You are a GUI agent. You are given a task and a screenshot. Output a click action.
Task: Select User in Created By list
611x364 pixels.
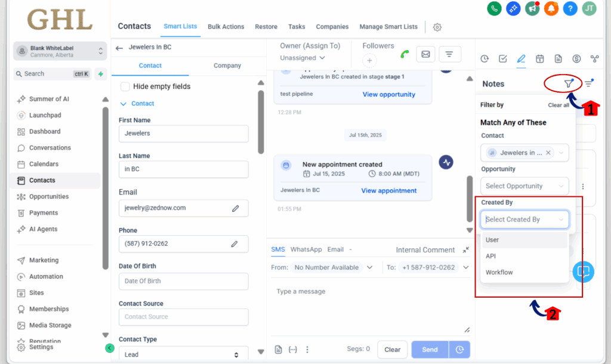[524, 240]
